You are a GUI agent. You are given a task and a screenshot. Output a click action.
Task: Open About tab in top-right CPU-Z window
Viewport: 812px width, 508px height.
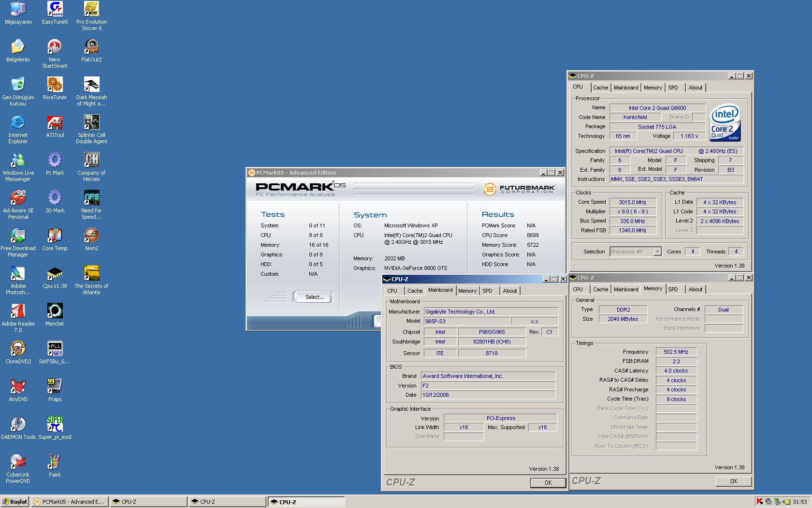[x=695, y=88]
